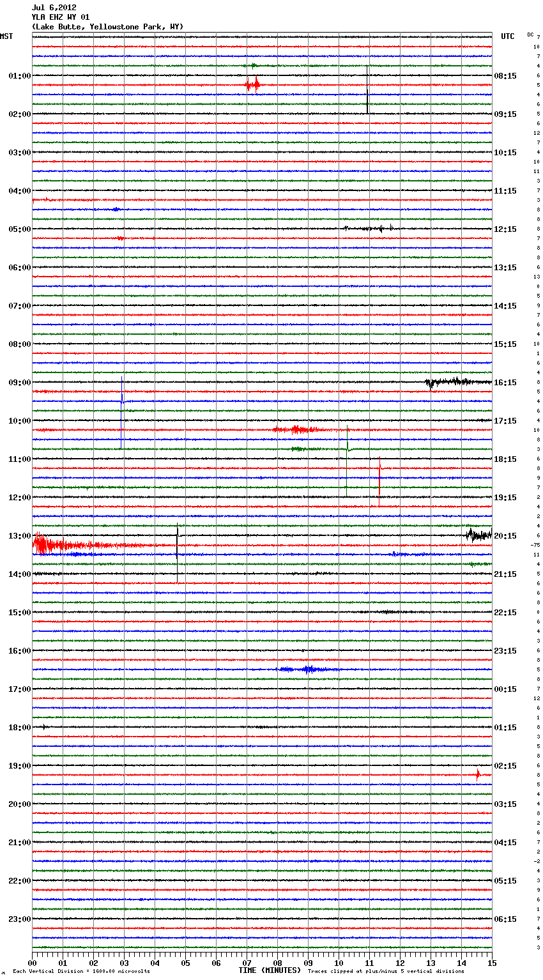Viewport: 543px width, 980px height.
Task: Click the -2 DC offset value
Action: (537, 861)
